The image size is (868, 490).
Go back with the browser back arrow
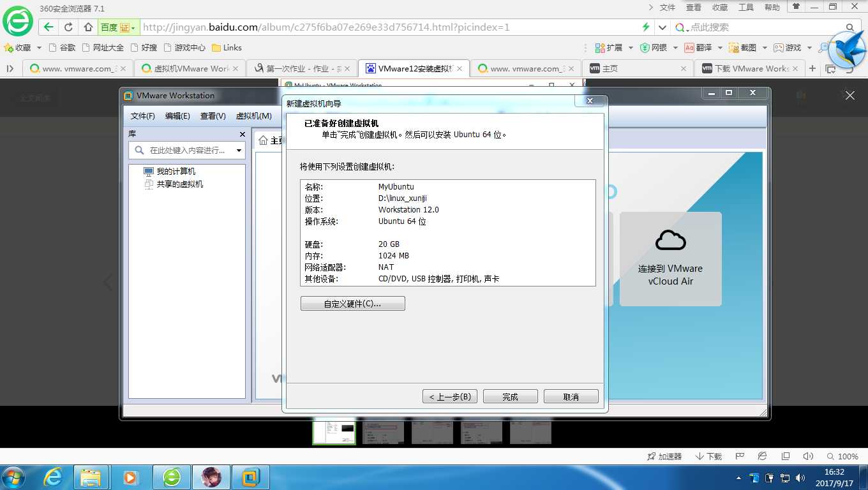(x=49, y=27)
